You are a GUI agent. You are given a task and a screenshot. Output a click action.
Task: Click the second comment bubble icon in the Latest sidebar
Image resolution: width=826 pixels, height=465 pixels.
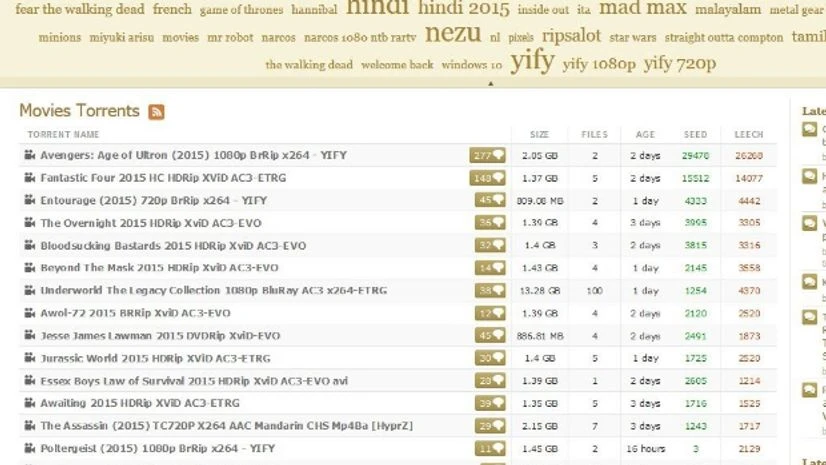pyautogui.click(x=810, y=176)
